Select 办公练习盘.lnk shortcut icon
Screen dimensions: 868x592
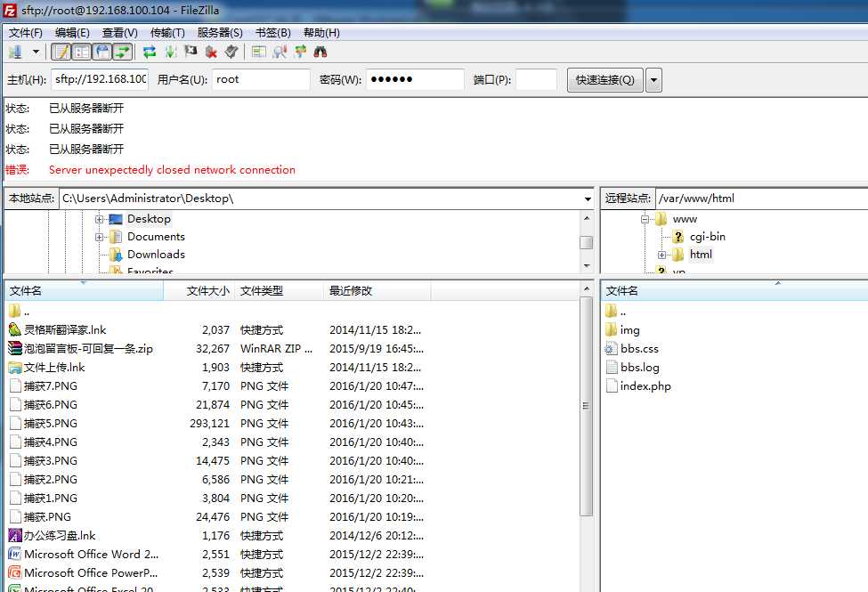[x=15, y=536]
